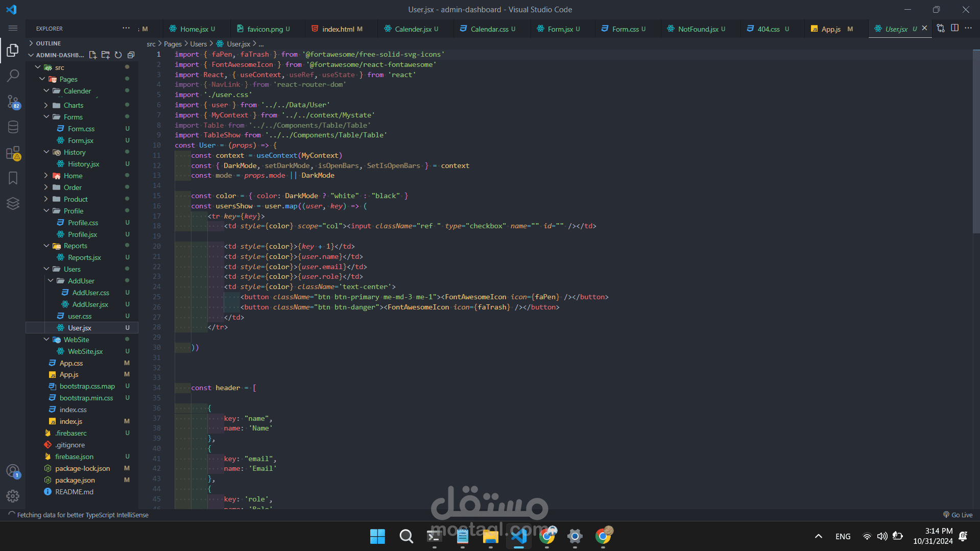Open the volume control in system tray
Image resolution: width=980 pixels, height=551 pixels.
[x=882, y=536]
